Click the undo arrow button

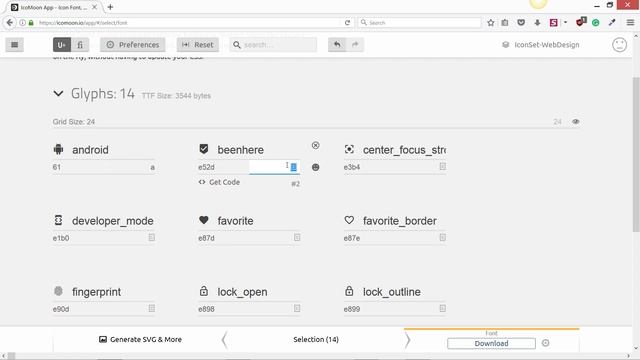pos(337,45)
